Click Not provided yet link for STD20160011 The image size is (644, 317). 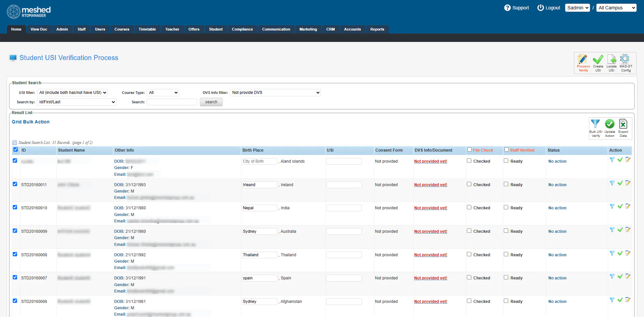pos(431,185)
